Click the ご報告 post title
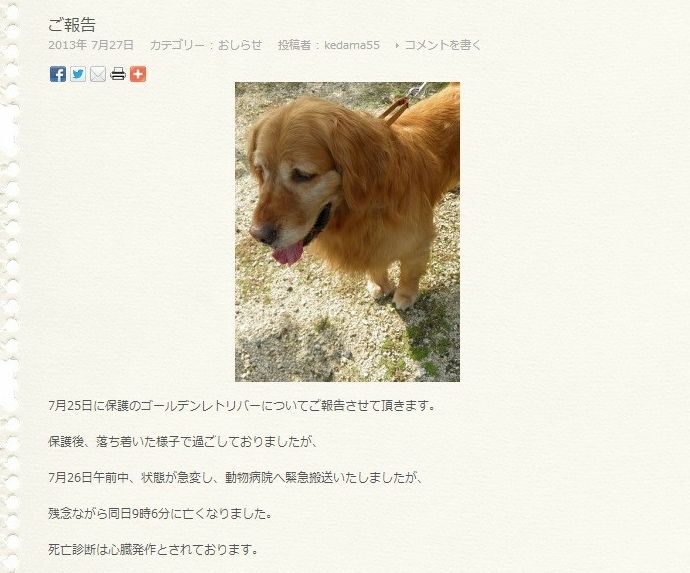690x573 pixels. [72, 25]
